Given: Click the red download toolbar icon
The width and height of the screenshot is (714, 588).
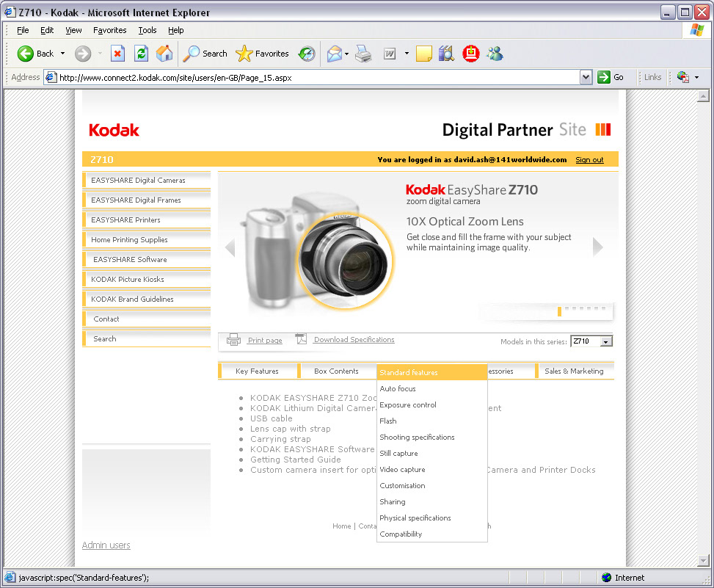Looking at the screenshot, I should pyautogui.click(x=471, y=54).
